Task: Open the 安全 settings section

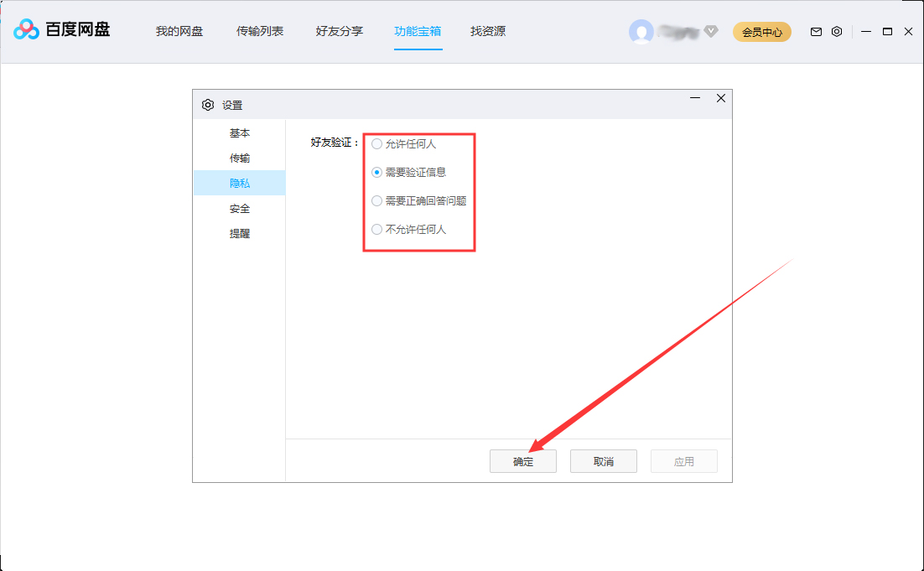Action: [240, 208]
